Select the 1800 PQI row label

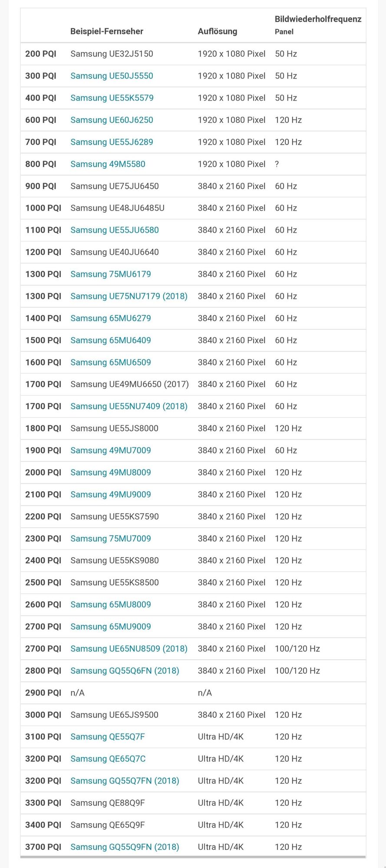(x=43, y=428)
